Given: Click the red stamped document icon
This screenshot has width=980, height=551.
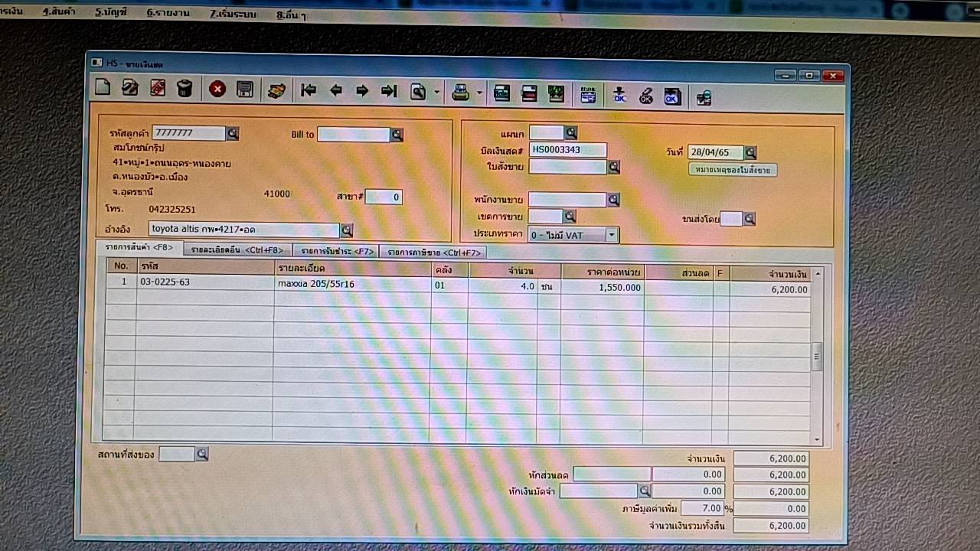Looking at the screenshot, I should coord(157,88).
